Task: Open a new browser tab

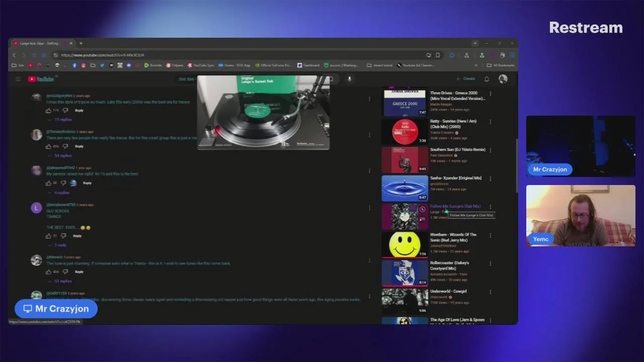Action: [80, 43]
